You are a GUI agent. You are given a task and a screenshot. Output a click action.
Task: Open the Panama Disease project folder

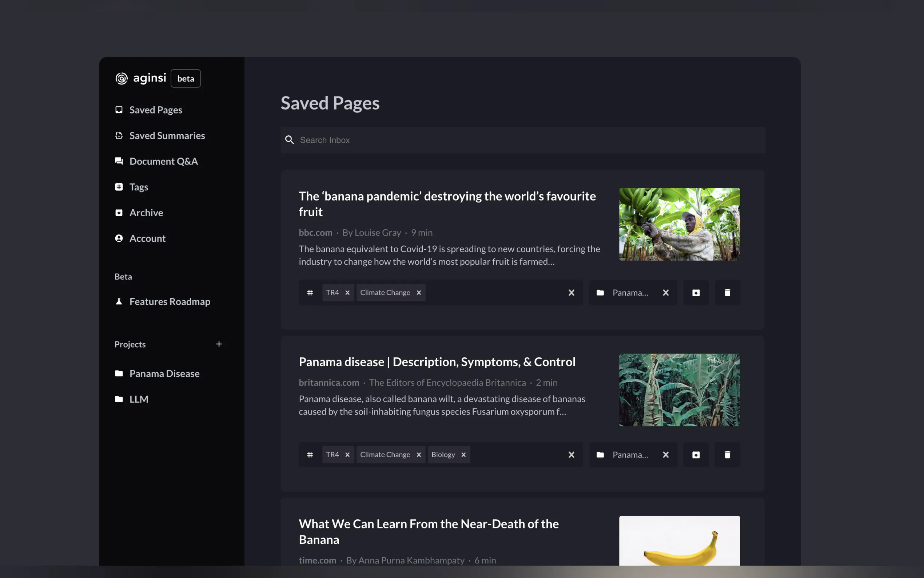point(164,373)
